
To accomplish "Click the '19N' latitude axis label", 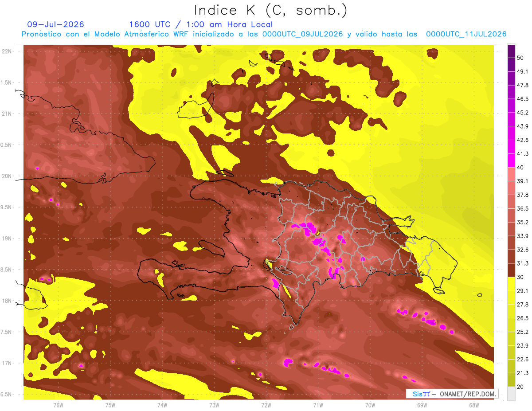I will click(x=7, y=239).
